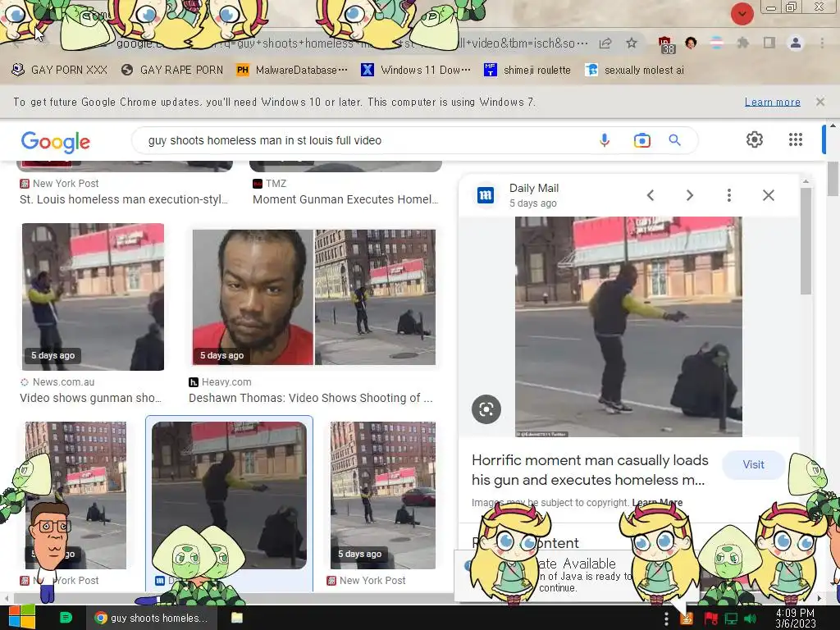Open the Google apps grid

[796, 139]
